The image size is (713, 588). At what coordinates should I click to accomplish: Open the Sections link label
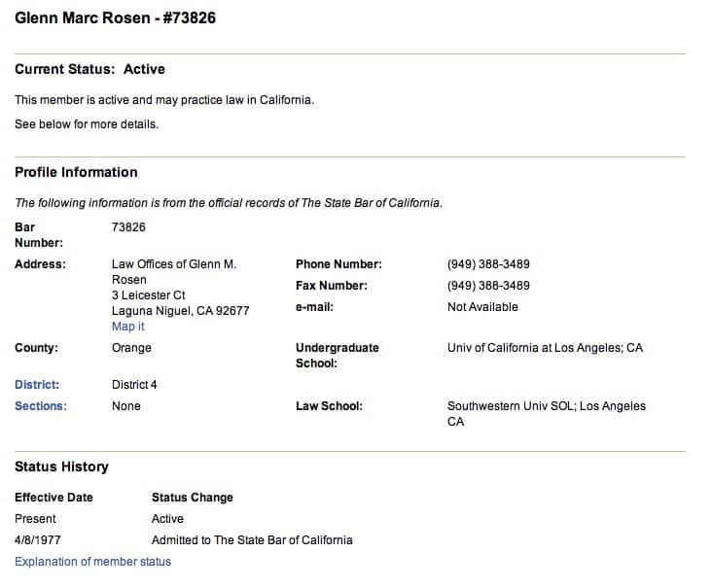point(41,406)
